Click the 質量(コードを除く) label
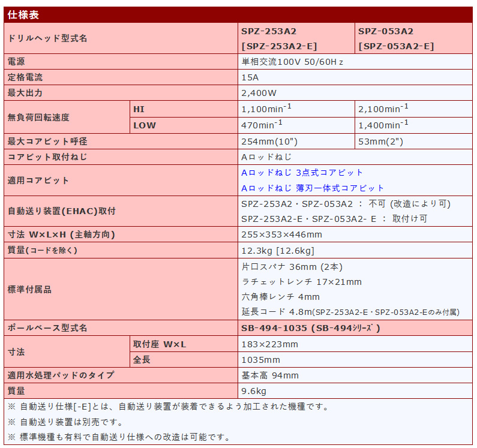Image resolution: width=477 pixels, height=448 pixels. pyautogui.click(x=42, y=250)
